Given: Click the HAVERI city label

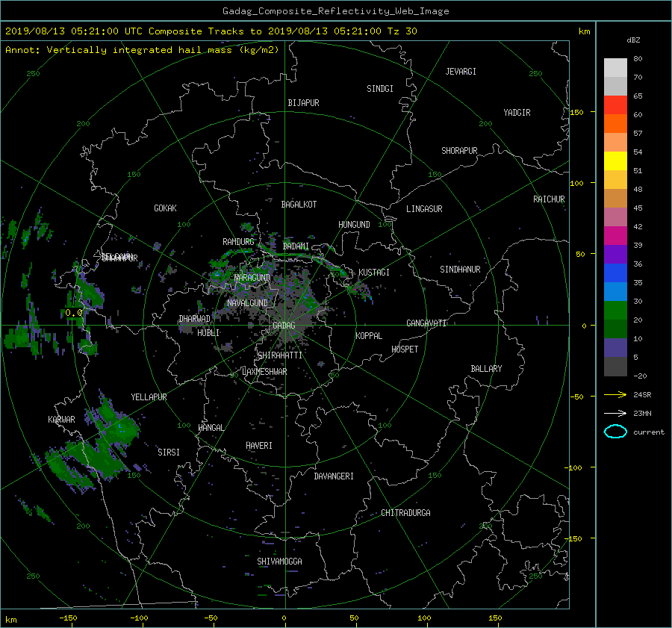Looking at the screenshot, I should (x=259, y=446).
